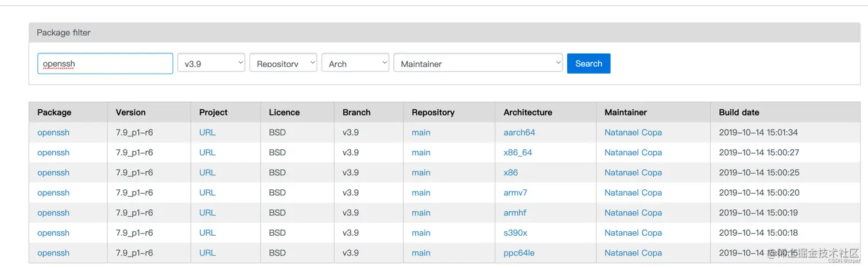Open the openssh package for aarch64 row

coord(53,132)
